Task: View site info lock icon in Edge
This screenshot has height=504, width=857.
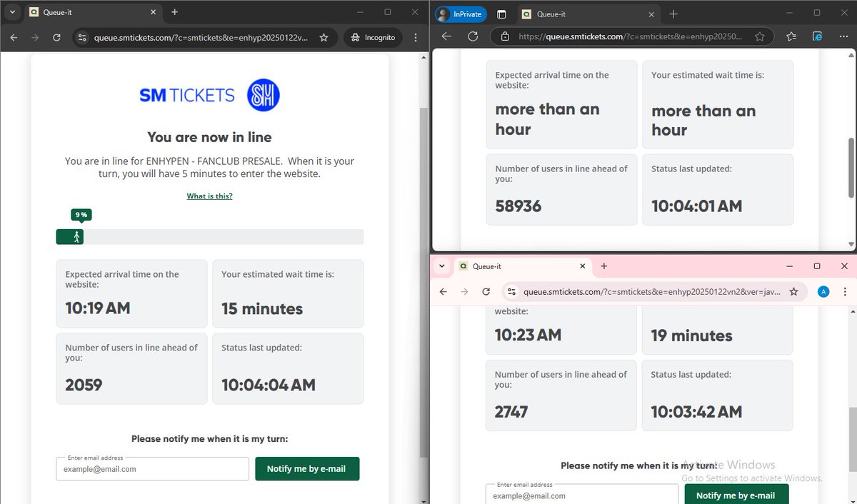Action: [505, 36]
